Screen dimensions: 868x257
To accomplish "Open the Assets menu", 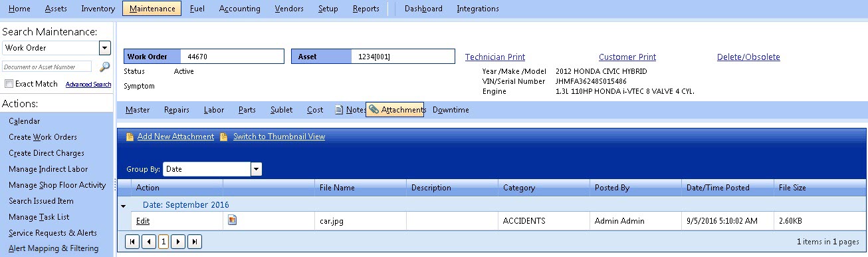I will (56, 9).
